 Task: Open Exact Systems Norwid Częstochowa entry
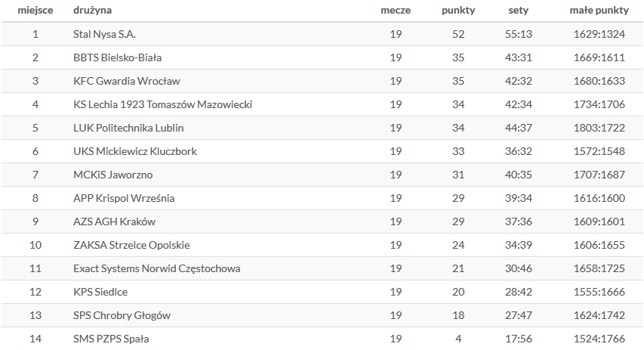tap(157, 268)
